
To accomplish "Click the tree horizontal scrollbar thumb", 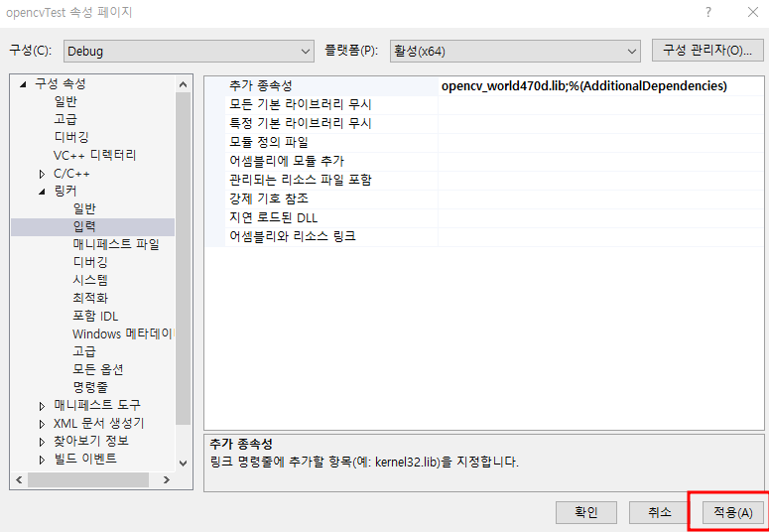I will 88,480.
